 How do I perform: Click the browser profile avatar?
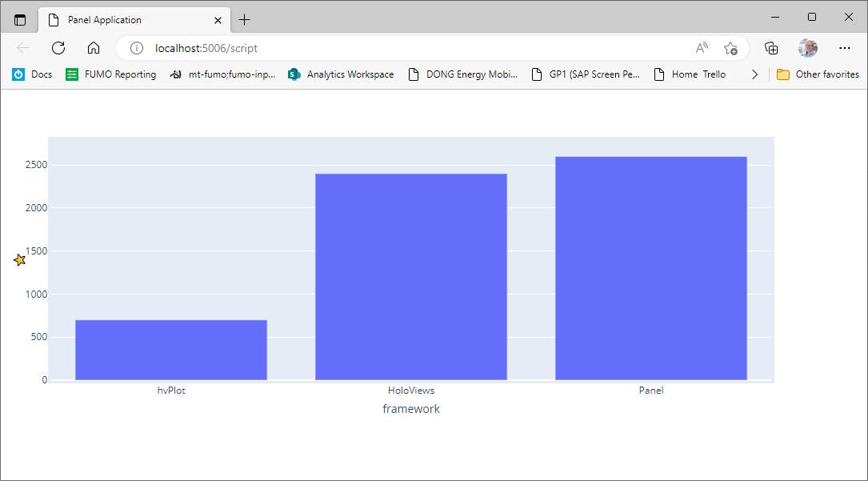tap(808, 48)
